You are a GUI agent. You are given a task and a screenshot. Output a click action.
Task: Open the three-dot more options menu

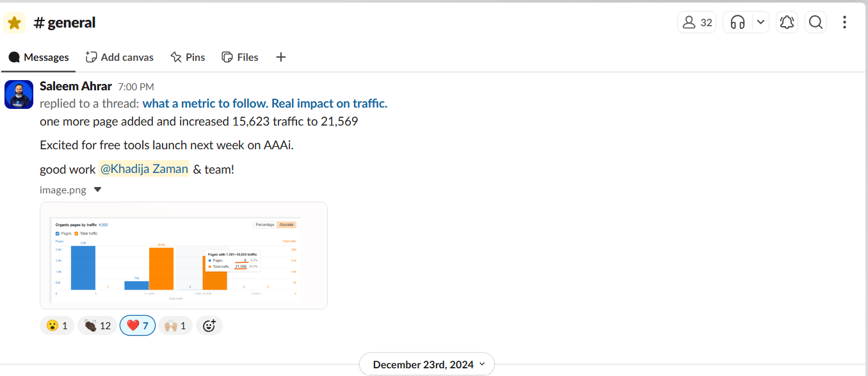point(845,22)
